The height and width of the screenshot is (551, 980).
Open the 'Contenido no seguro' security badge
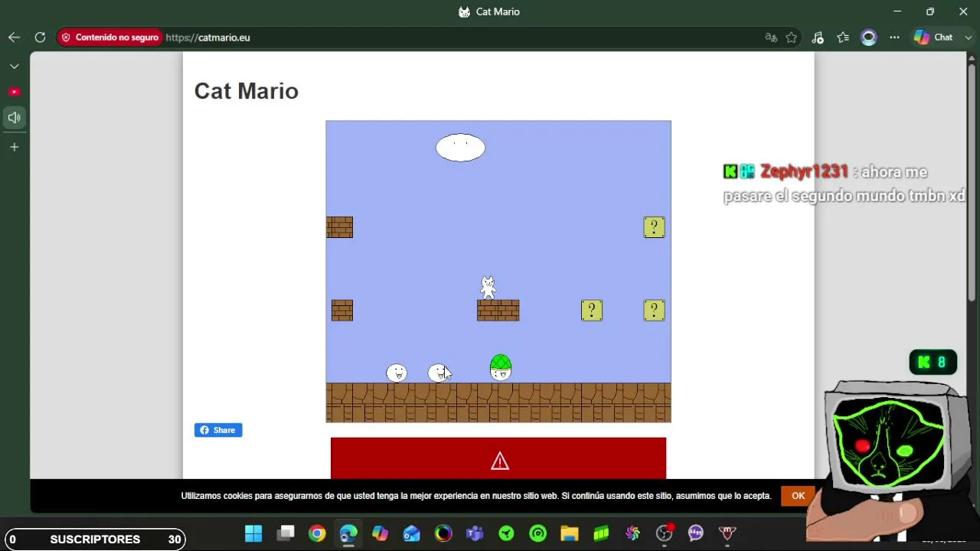click(x=109, y=37)
